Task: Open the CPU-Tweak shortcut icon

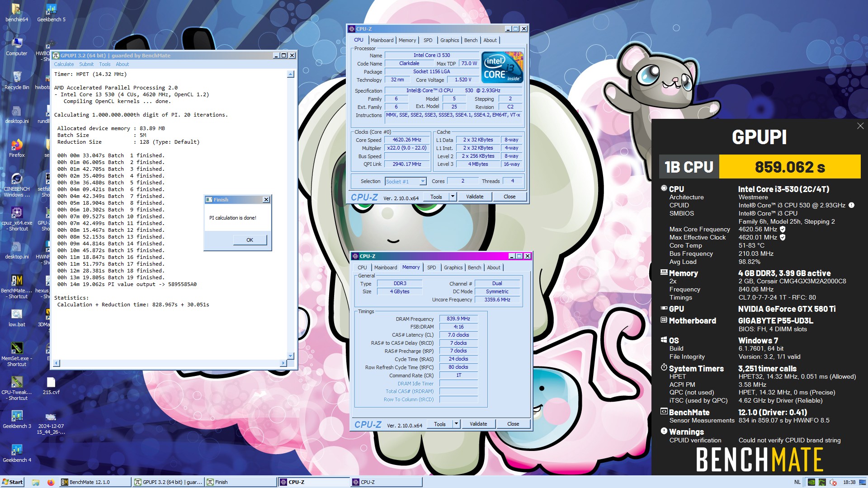Action: (x=17, y=389)
